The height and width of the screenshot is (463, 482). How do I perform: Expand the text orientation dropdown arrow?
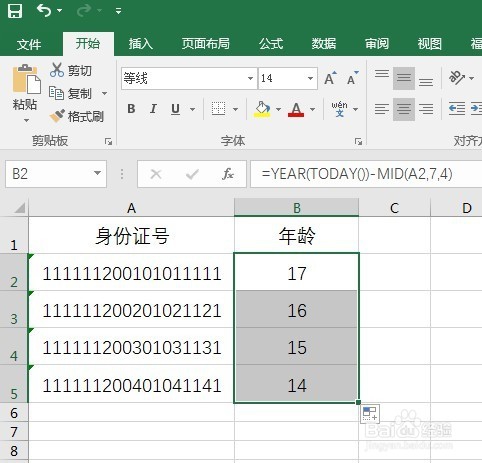point(471,78)
